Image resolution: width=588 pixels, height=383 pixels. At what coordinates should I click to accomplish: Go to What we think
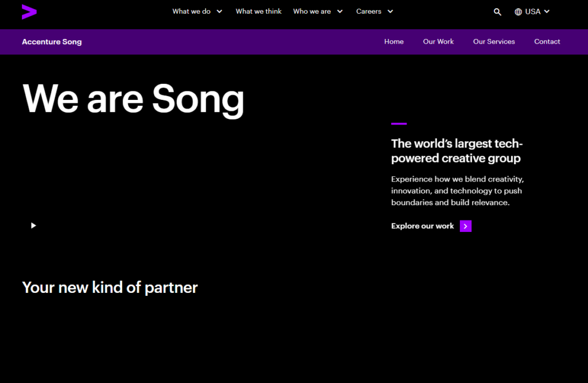pyautogui.click(x=258, y=11)
